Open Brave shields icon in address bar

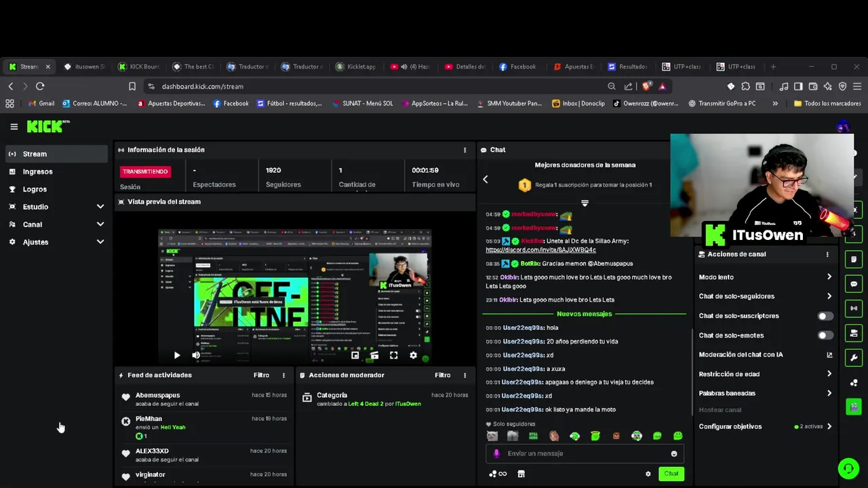(x=646, y=86)
